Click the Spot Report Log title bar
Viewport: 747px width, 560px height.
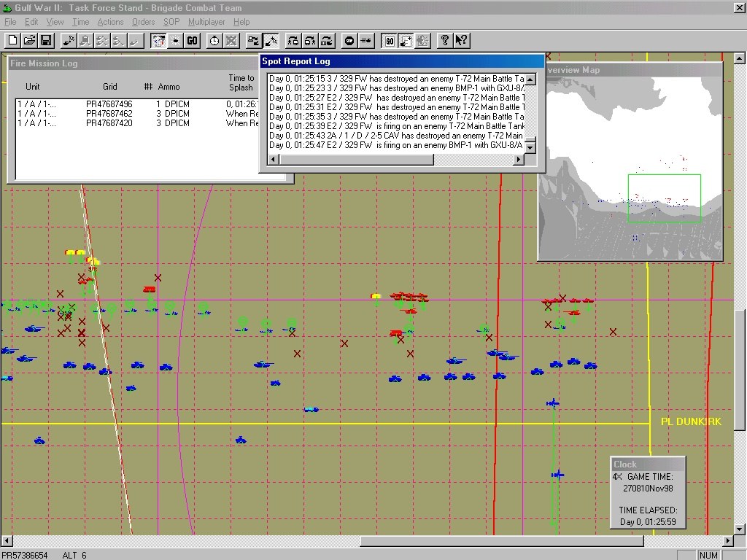click(x=402, y=61)
